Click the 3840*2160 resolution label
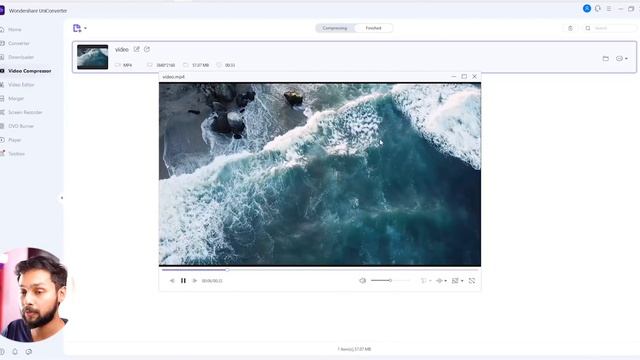640x360 pixels. [165, 65]
